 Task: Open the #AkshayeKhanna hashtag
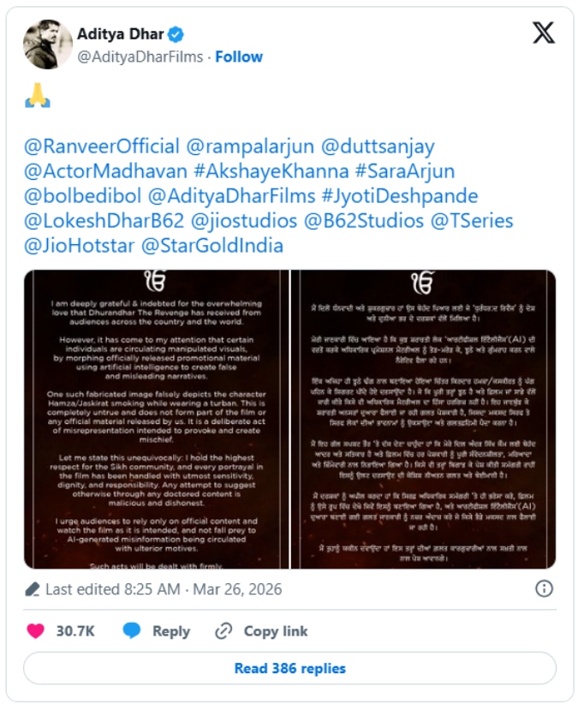[271, 170]
